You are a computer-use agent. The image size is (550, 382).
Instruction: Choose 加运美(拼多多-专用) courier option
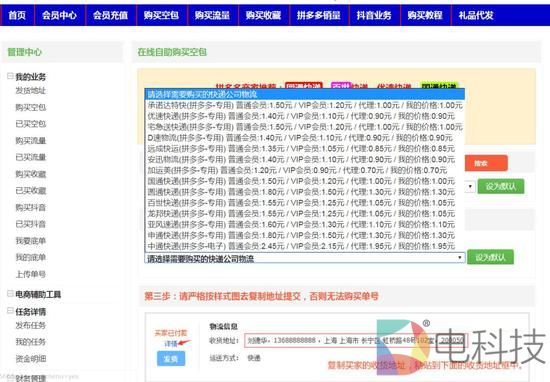[305, 170]
